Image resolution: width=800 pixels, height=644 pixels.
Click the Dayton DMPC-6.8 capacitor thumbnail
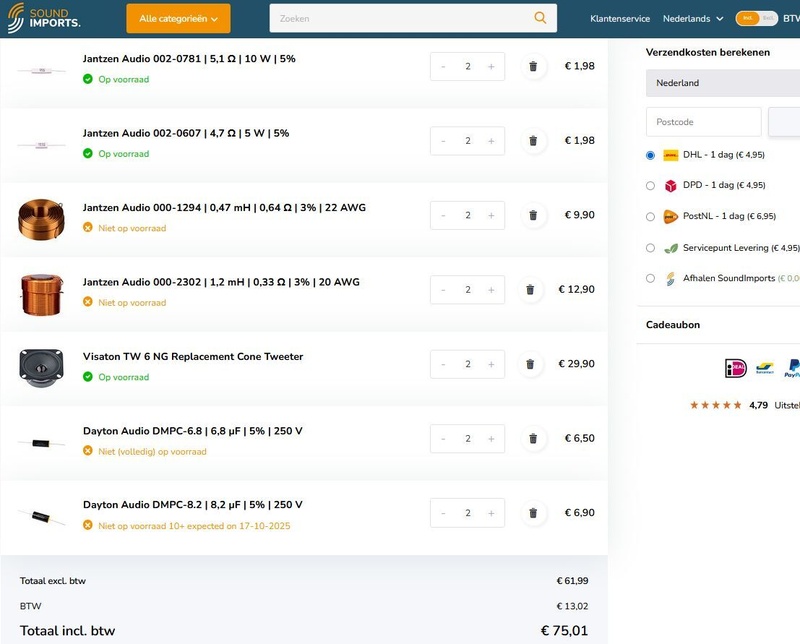pos(41,443)
